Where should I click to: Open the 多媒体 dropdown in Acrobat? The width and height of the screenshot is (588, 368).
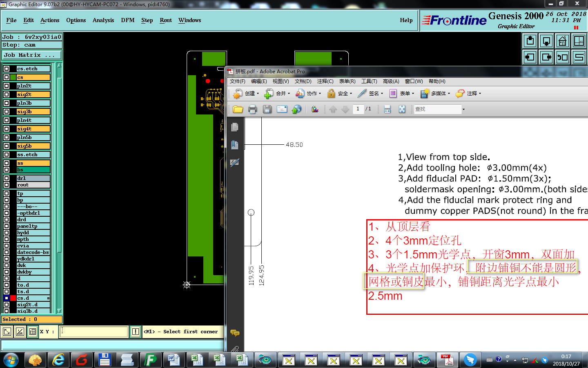(435, 94)
